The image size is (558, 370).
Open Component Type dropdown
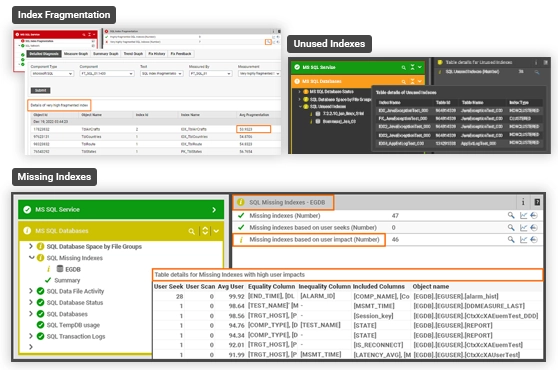52,74
